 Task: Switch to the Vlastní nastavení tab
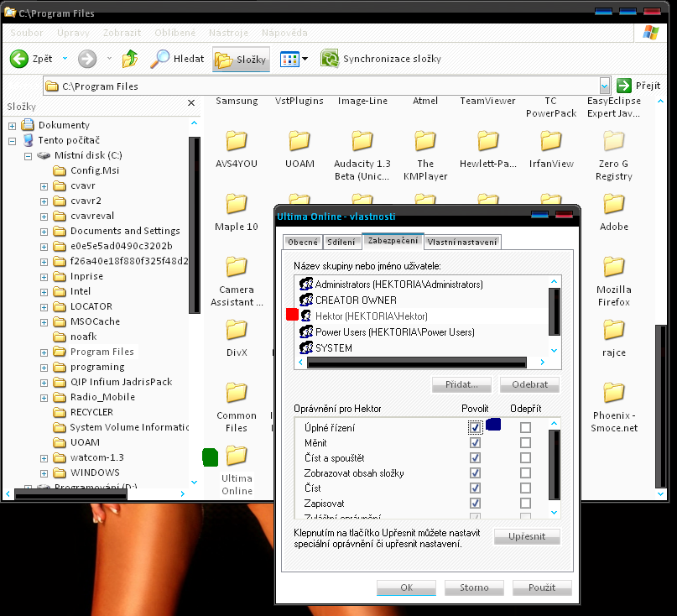tap(462, 243)
